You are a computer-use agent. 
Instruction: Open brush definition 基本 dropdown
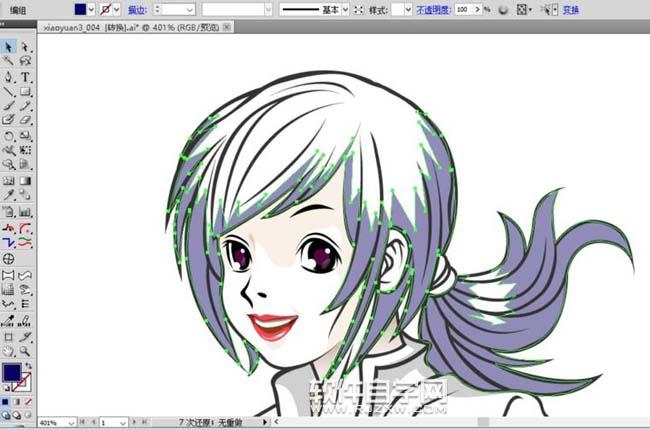click(345, 10)
